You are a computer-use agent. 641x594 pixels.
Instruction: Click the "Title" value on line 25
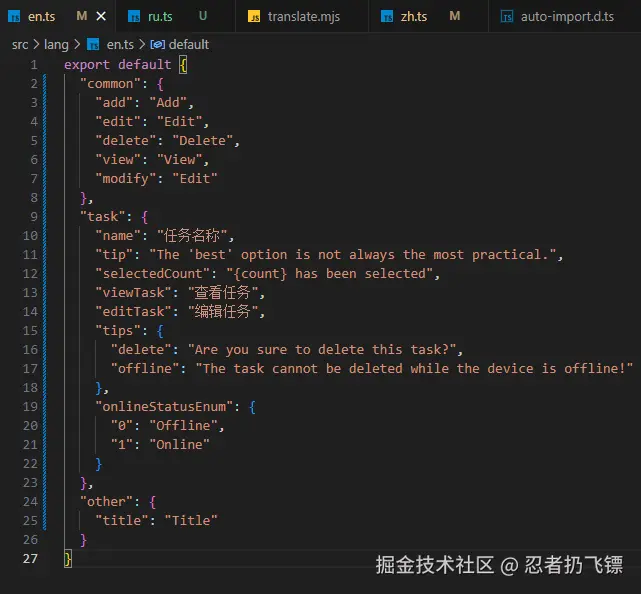point(191,520)
